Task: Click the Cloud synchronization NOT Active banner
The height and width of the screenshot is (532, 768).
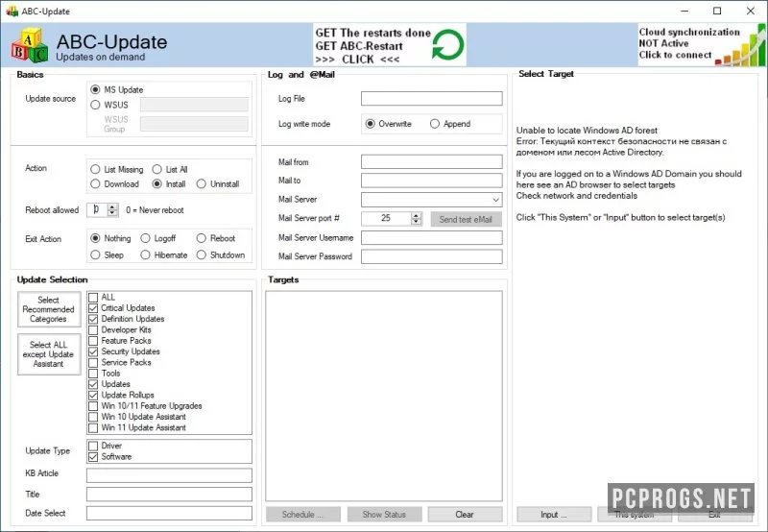Action: click(702, 44)
